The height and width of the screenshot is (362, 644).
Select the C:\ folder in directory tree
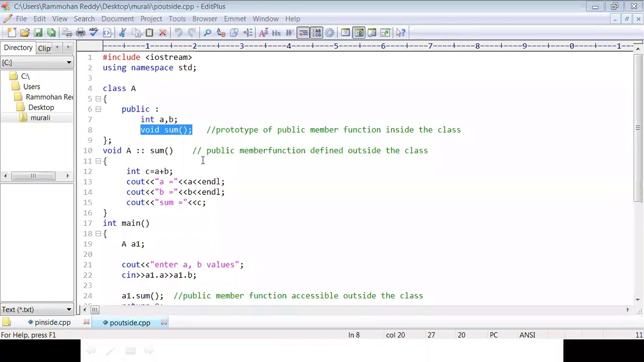pos(25,76)
